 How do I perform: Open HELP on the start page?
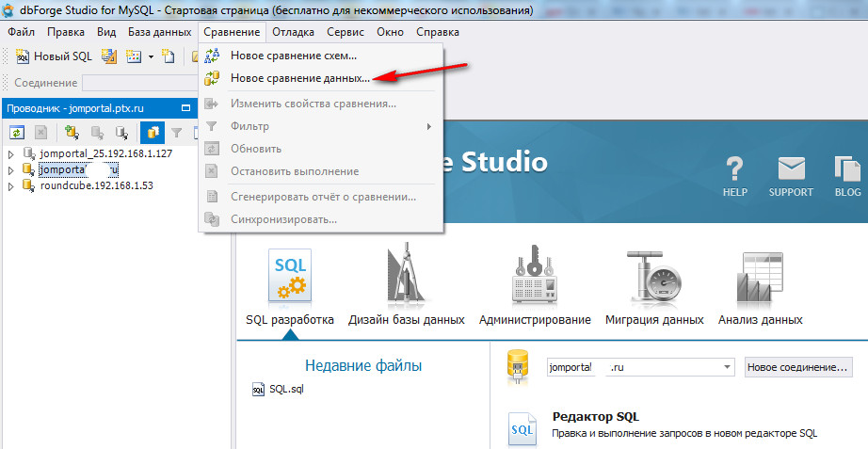[x=734, y=176]
